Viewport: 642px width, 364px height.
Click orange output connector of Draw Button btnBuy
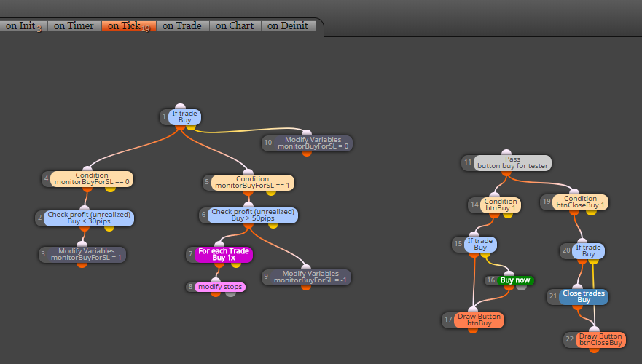click(472, 330)
